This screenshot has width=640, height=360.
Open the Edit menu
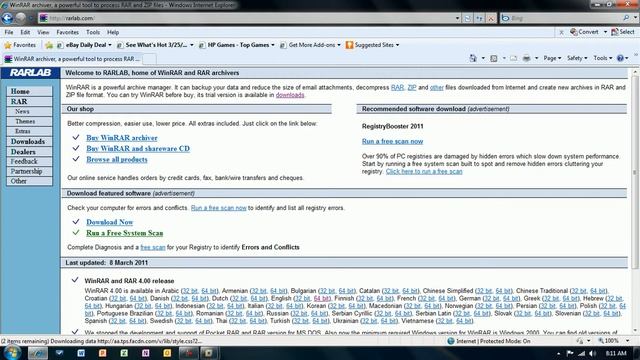click(25, 32)
